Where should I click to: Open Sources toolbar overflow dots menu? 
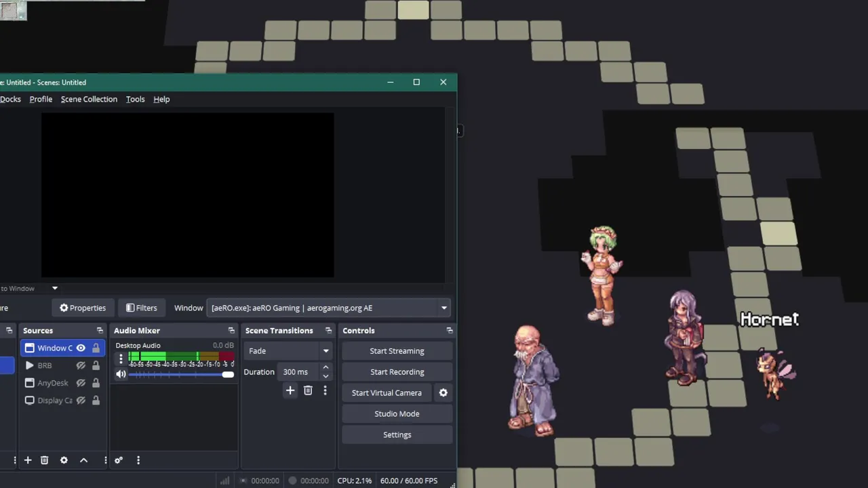click(x=105, y=460)
